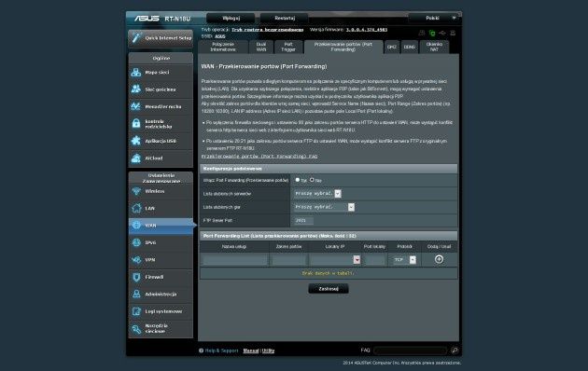This screenshot has height=371, width=588.
Task: Open the SSID ASUS link
Action: (220, 36)
